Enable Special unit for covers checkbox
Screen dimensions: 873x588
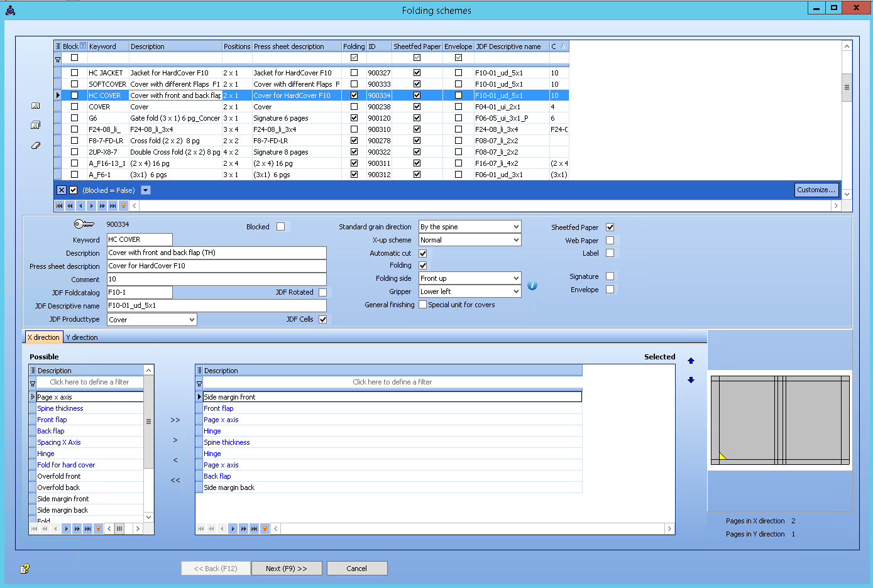click(x=423, y=305)
